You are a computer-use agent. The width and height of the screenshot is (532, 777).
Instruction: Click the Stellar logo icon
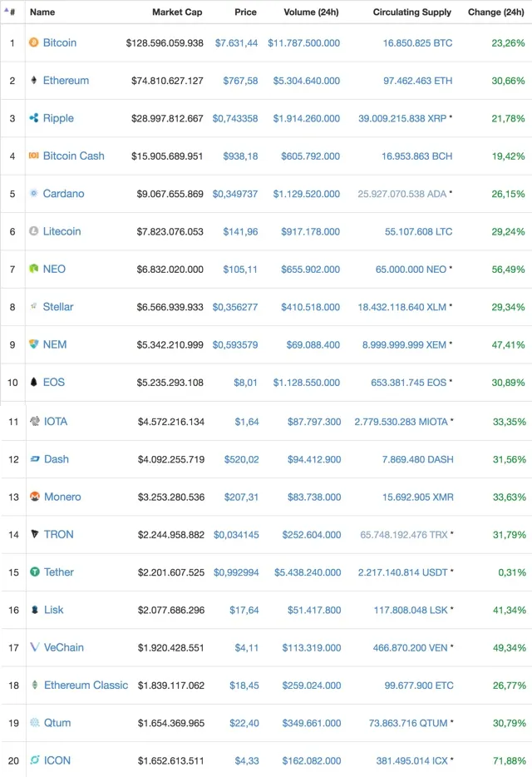(x=34, y=306)
